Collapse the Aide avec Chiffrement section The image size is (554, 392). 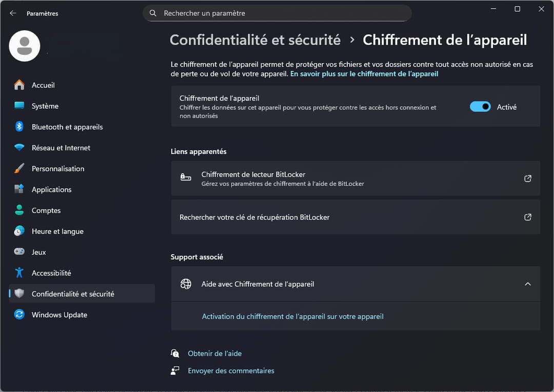(527, 284)
